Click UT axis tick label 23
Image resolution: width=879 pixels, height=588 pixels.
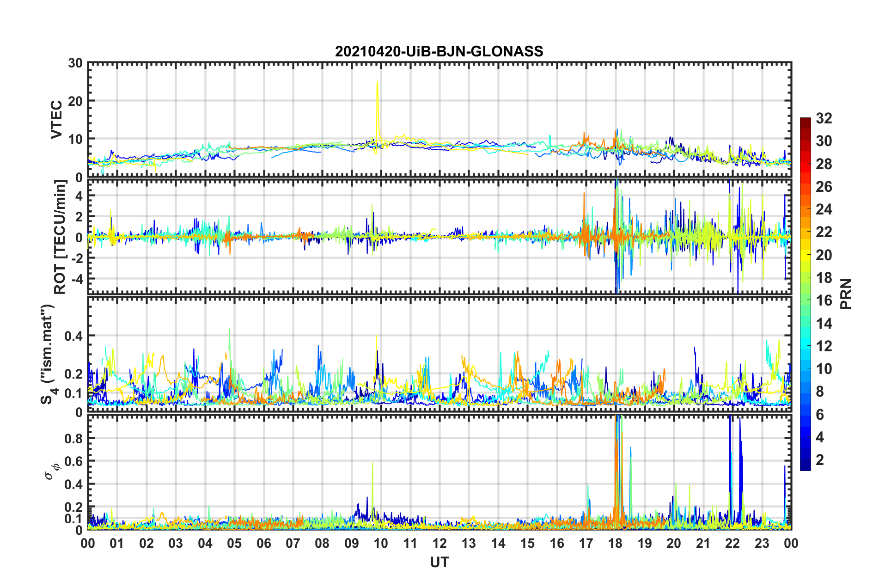point(762,543)
